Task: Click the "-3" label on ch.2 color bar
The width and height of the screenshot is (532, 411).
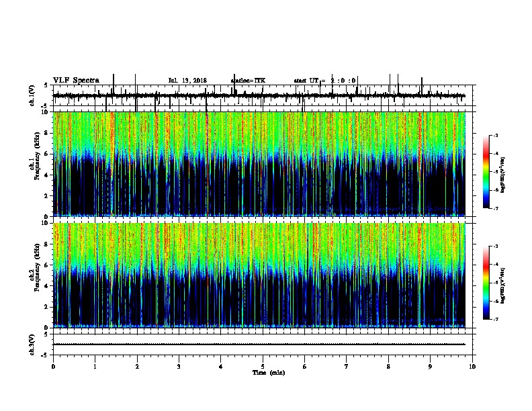Action: coord(496,246)
